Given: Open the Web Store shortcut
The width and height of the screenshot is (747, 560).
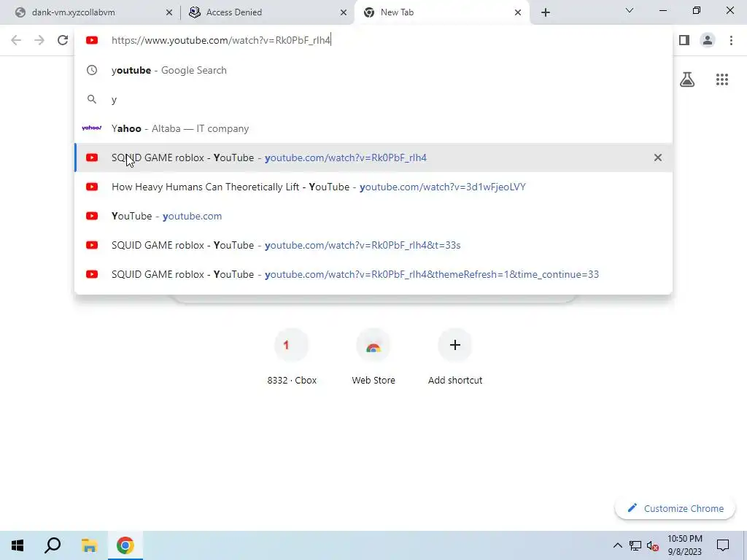Looking at the screenshot, I should [x=373, y=357].
